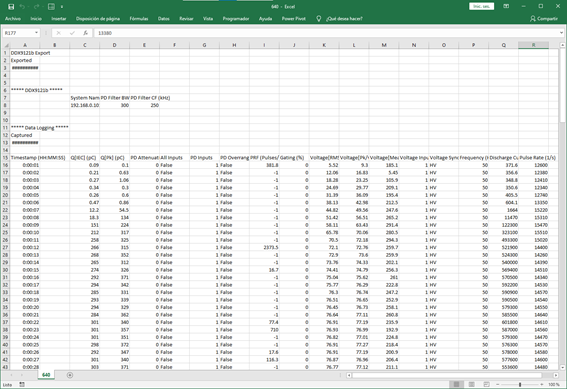Select column R header

click(533, 45)
